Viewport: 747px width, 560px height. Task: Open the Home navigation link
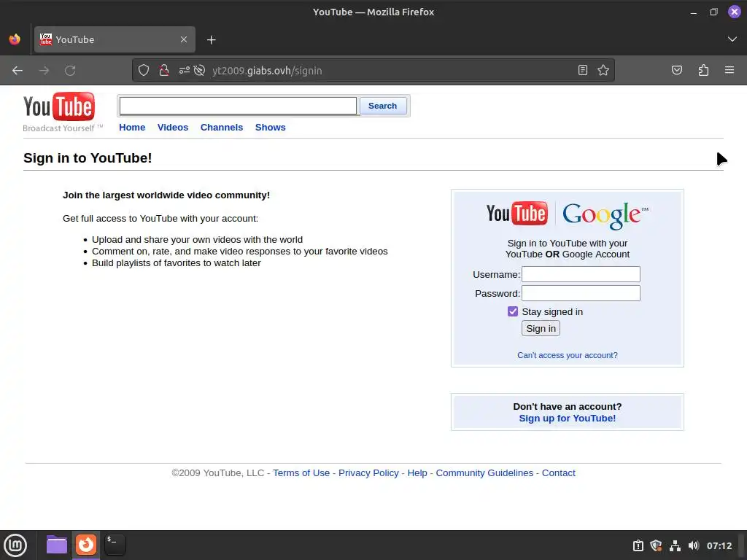tap(132, 127)
